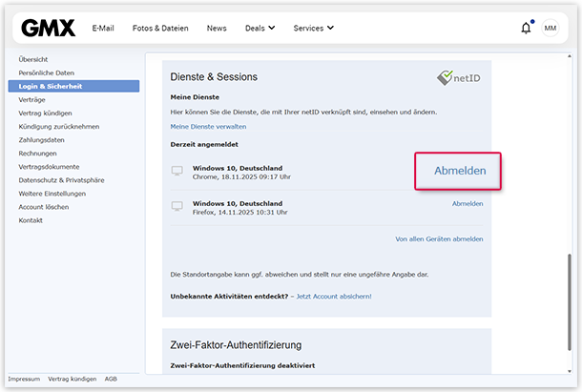Open the notification bell
Viewport: 582px width, 392px height.
tap(526, 29)
